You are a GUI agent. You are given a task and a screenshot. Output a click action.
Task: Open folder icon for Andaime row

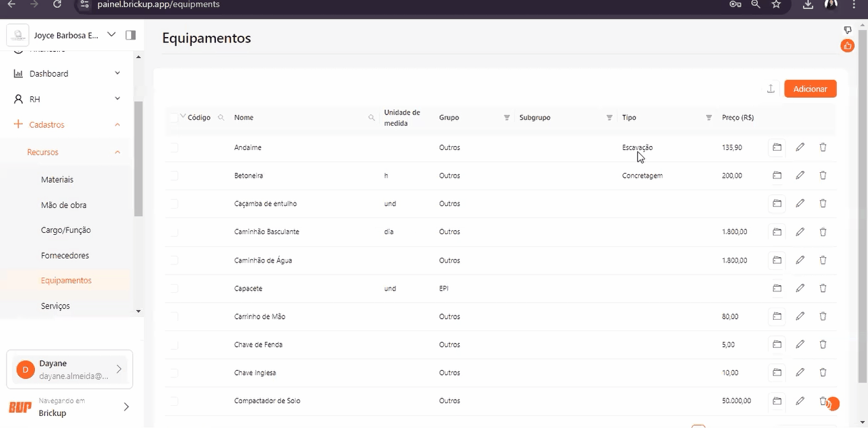tap(777, 147)
